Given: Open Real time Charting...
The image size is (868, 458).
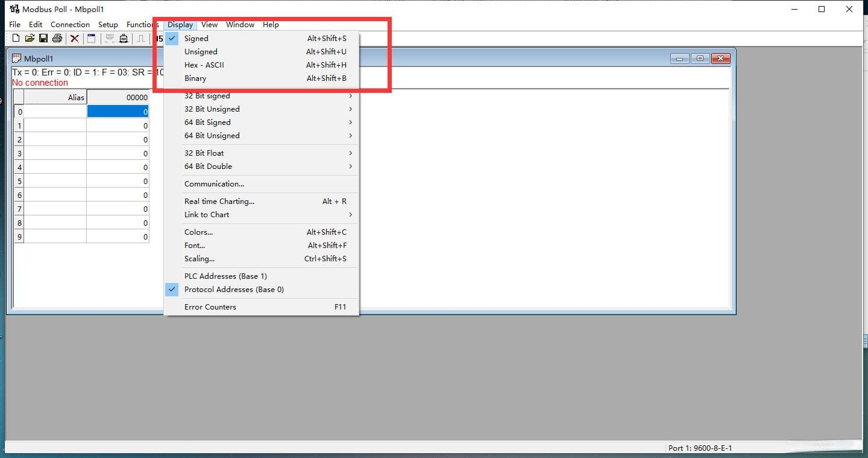Looking at the screenshot, I should pos(262,202).
